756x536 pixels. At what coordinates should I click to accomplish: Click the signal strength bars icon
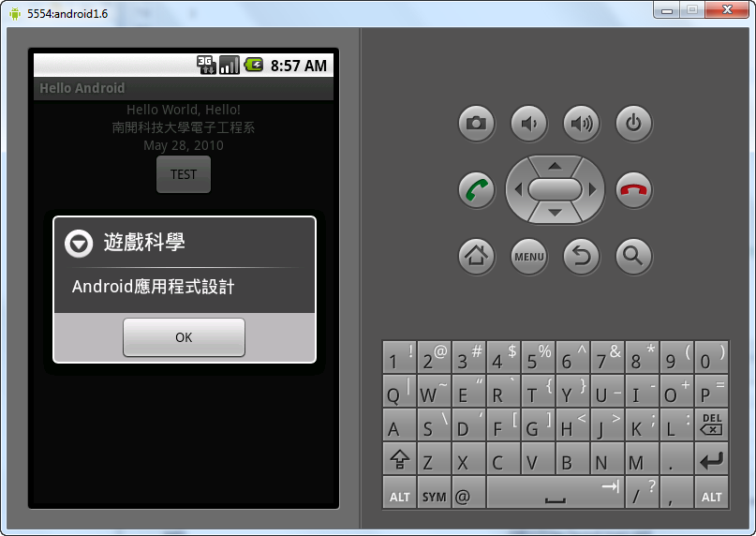[x=230, y=65]
